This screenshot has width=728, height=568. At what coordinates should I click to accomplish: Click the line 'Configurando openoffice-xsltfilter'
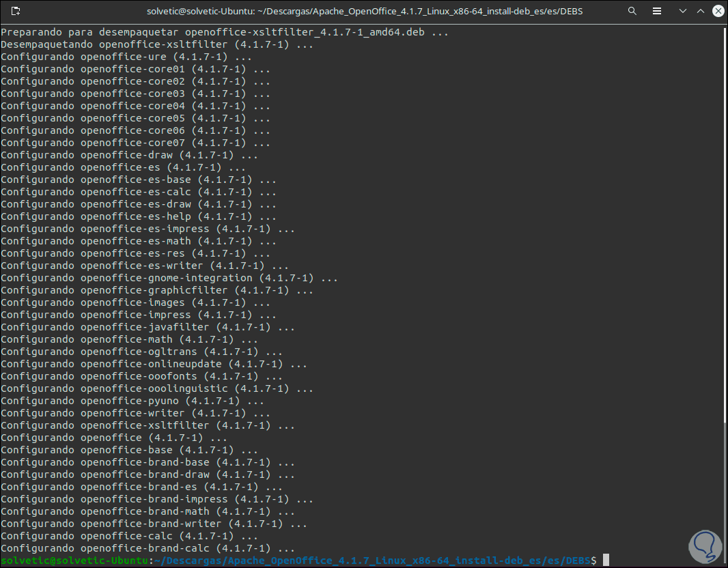[148, 425]
